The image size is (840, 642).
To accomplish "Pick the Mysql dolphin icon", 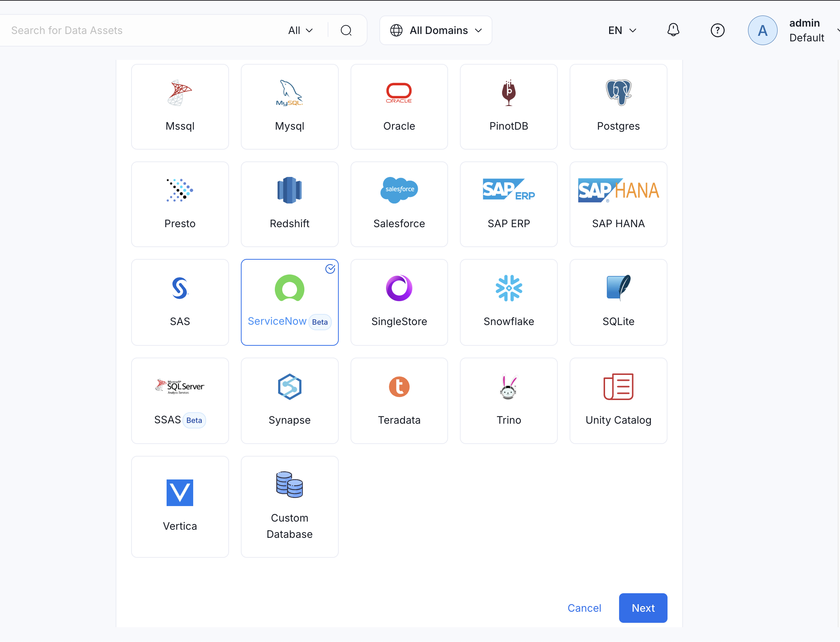I will tap(289, 92).
